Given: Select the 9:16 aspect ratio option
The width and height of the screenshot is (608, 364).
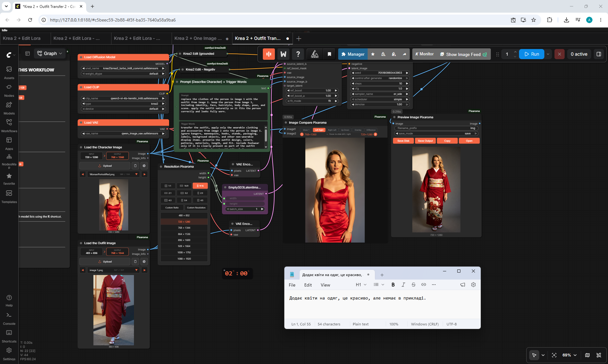Looking at the screenshot, I should tap(200, 186).
